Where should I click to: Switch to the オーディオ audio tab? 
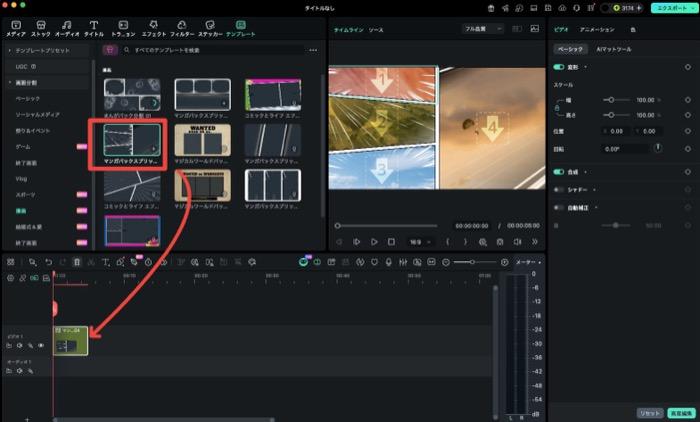coord(67,29)
